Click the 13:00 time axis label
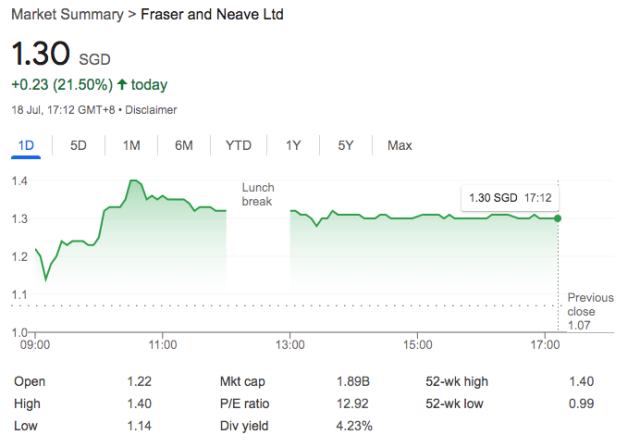This screenshot has width=640, height=447. (290, 344)
